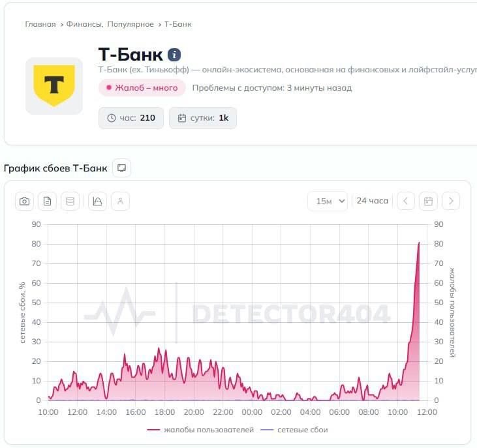
Task: Go to previous time period arrow
Action: point(406,202)
